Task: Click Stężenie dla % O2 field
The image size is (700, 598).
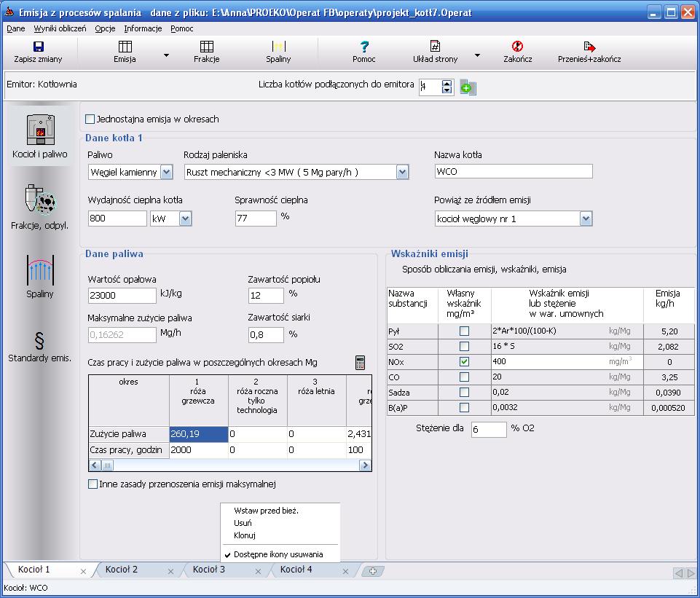Action: tap(489, 429)
